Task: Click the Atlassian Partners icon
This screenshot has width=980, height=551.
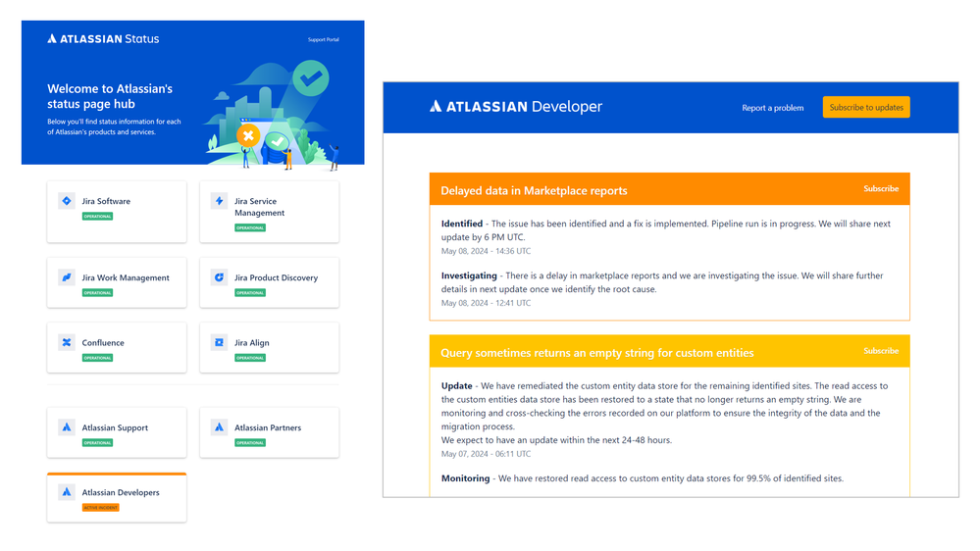Action: [x=219, y=426]
